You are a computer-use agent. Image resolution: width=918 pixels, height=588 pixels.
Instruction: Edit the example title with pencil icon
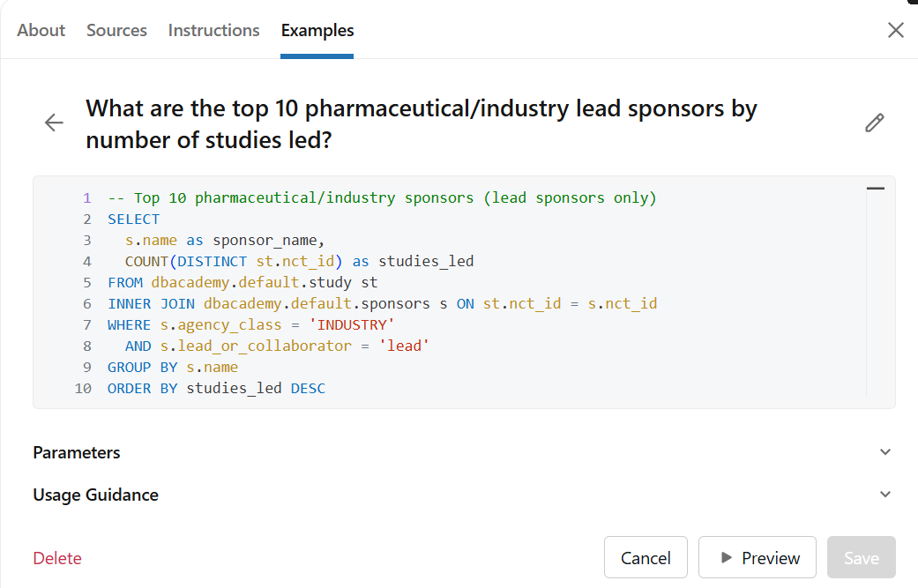click(x=875, y=123)
